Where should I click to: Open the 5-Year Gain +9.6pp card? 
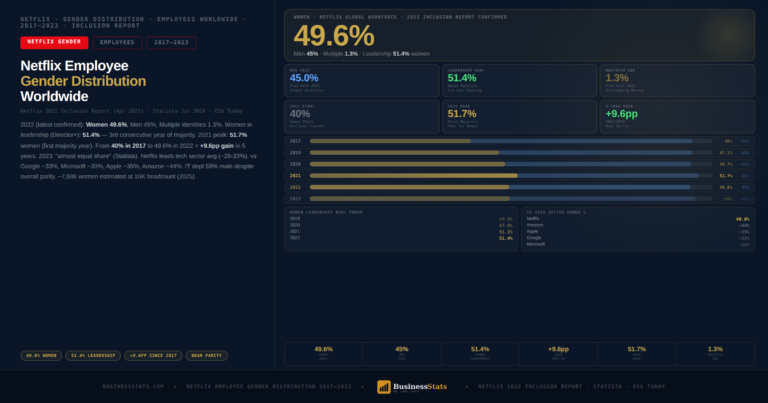677,117
